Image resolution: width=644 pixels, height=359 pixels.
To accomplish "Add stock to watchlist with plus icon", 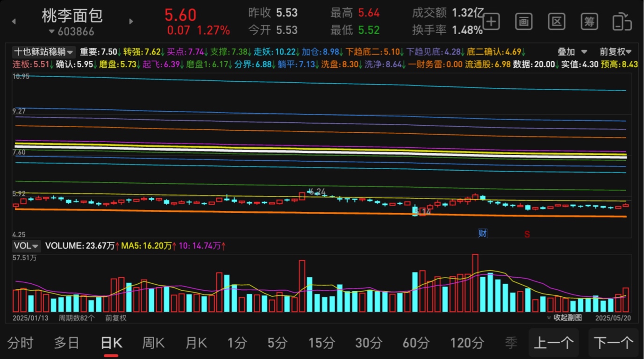I will [491, 22].
